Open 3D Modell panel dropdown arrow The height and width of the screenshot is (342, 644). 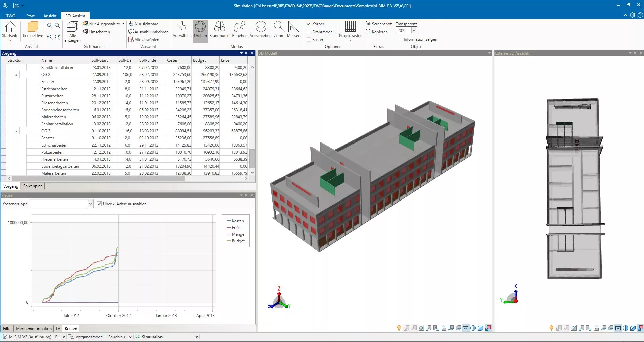click(489, 53)
